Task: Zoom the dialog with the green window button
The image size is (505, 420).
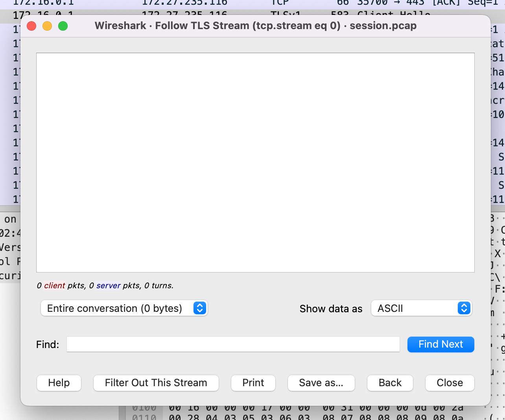Action: click(63, 26)
